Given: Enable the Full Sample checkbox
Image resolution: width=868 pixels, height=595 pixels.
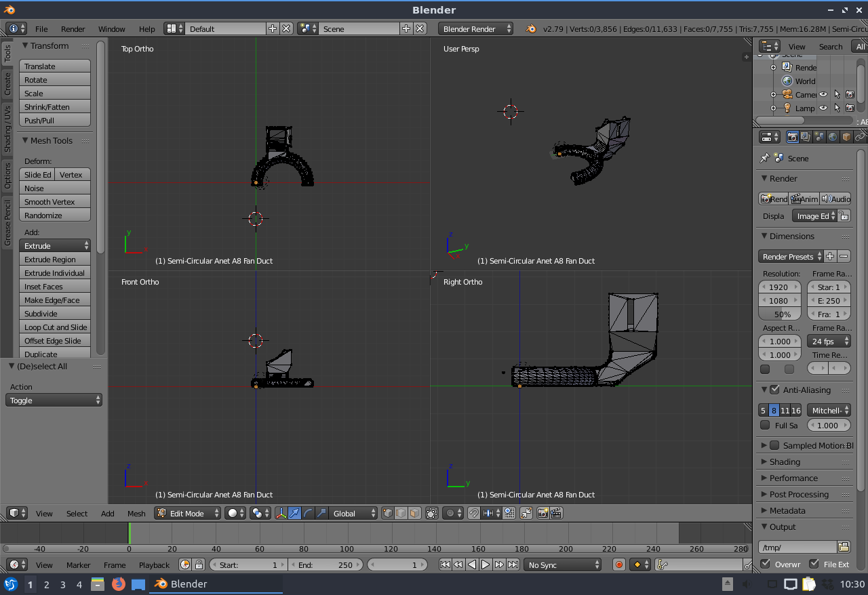Looking at the screenshot, I should tap(765, 426).
